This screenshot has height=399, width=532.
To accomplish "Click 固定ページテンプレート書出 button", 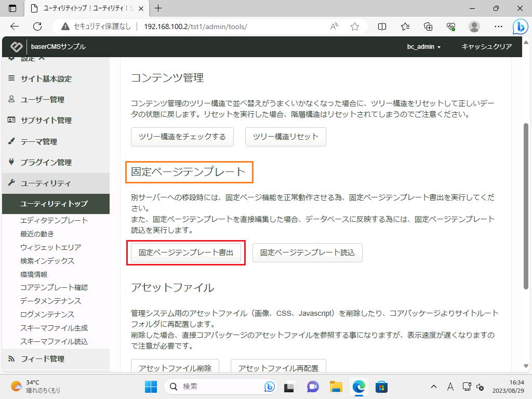I will [x=186, y=252].
